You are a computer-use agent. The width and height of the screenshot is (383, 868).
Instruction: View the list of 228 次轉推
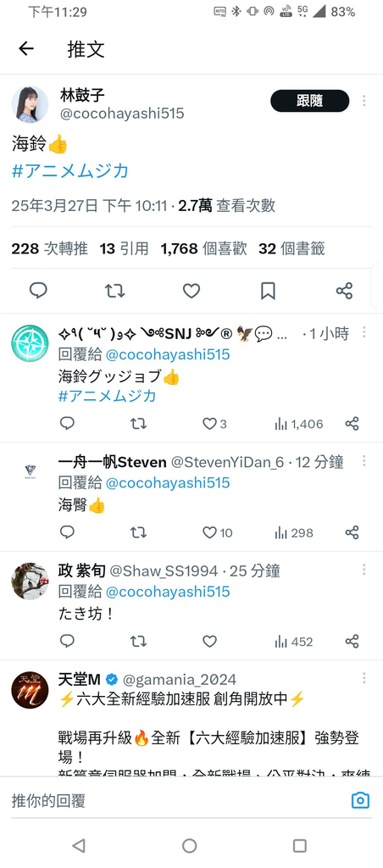50,249
